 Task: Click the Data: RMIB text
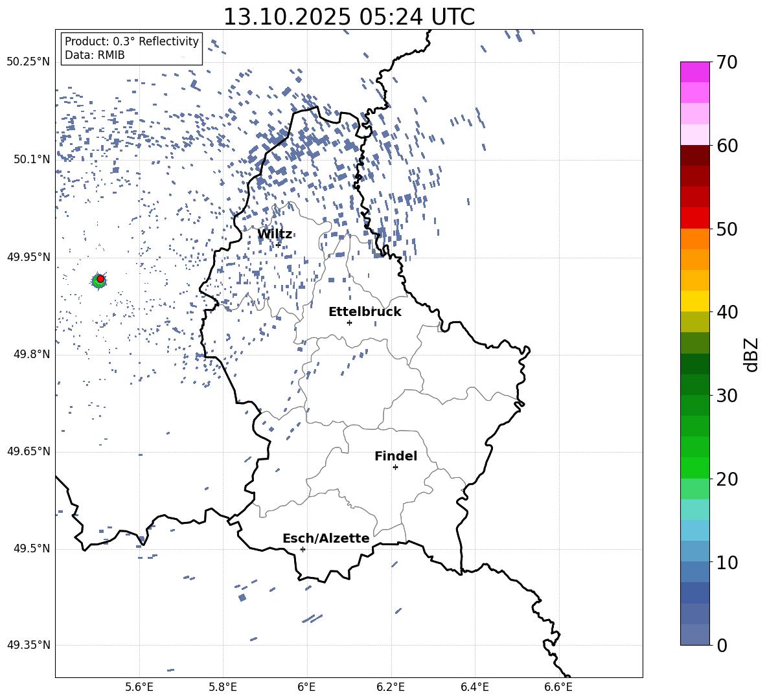pos(95,55)
